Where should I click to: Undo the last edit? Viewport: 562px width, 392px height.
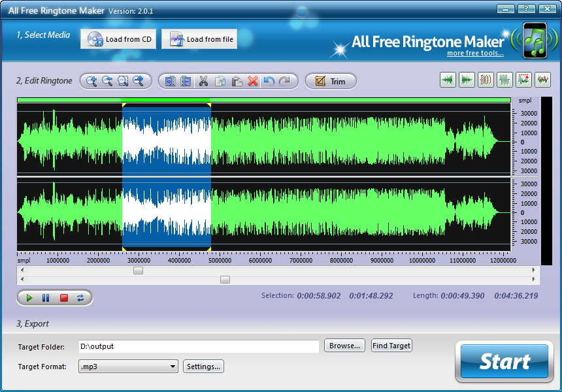(x=269, y=81)
